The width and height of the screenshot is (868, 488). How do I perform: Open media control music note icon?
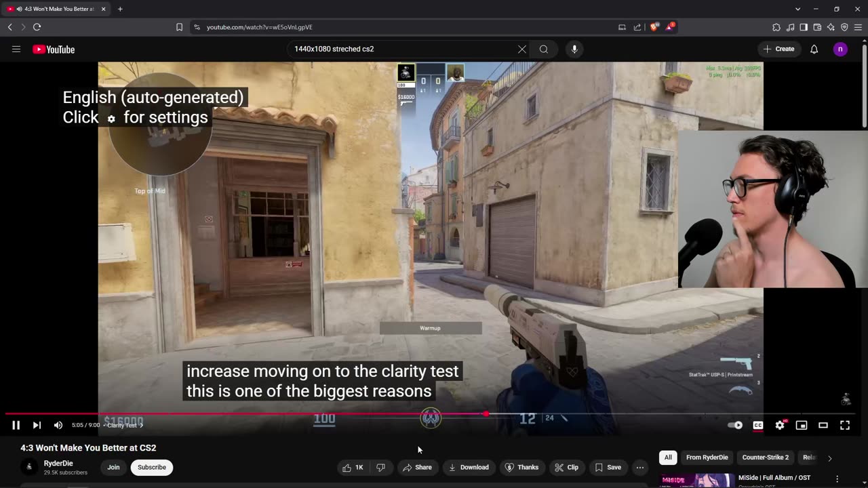[790, 27]
